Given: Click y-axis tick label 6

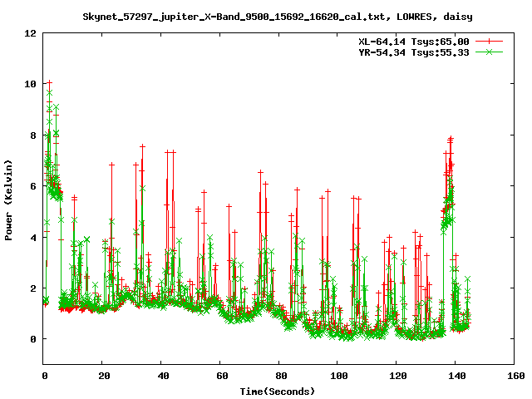Looking at the screenshot, I should pos(33,186).
